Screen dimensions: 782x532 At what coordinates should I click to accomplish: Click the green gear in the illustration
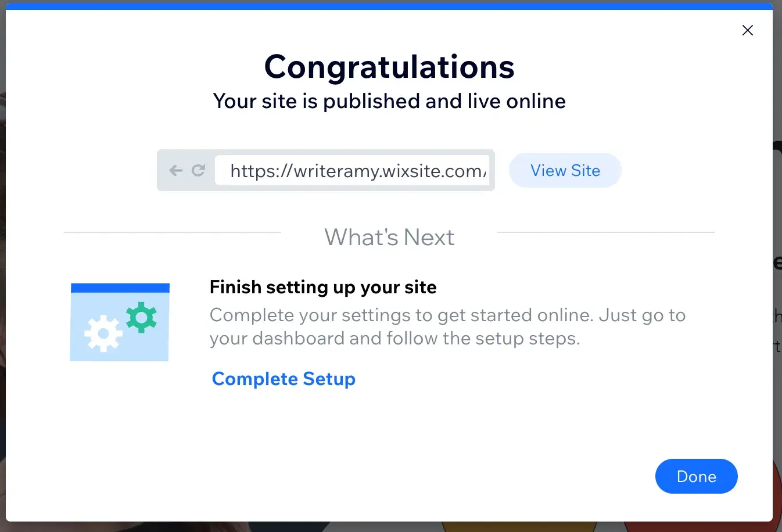pyautogui.click(x=141, y=317)
